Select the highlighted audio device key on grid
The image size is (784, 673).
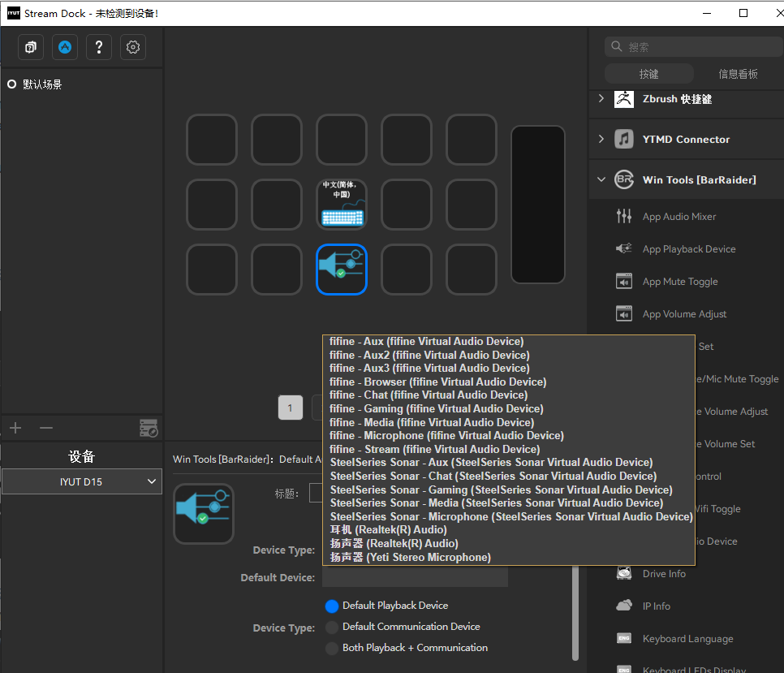tap(342, 270)
